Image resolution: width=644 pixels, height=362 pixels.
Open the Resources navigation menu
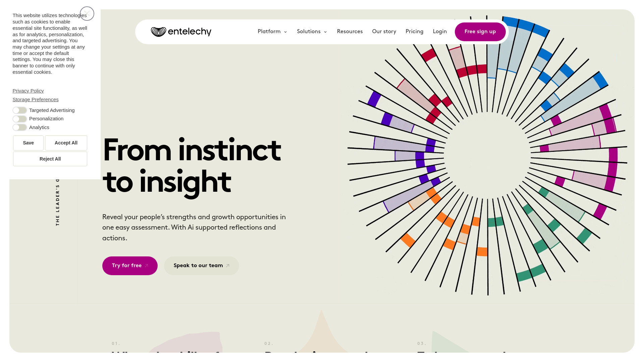pyautogui.click(x=350, y=32)
